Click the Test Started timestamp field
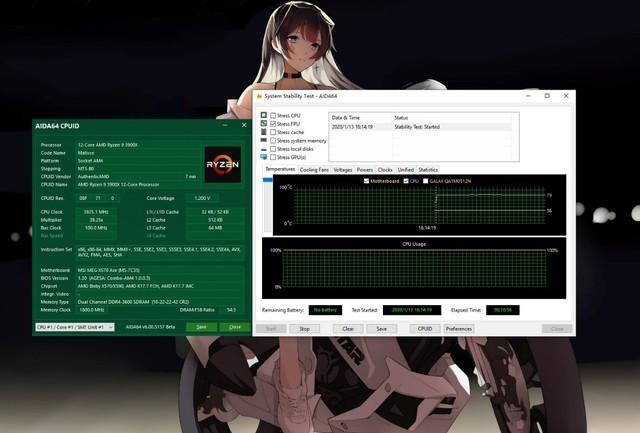Image resolution: width=640 pixels, height=433 pixels. 411,310
